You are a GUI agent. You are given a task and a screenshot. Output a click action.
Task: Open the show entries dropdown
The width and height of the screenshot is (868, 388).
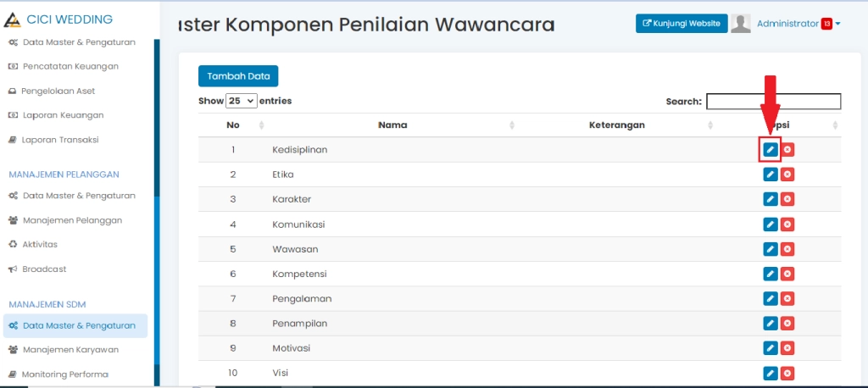click(242, 101)
